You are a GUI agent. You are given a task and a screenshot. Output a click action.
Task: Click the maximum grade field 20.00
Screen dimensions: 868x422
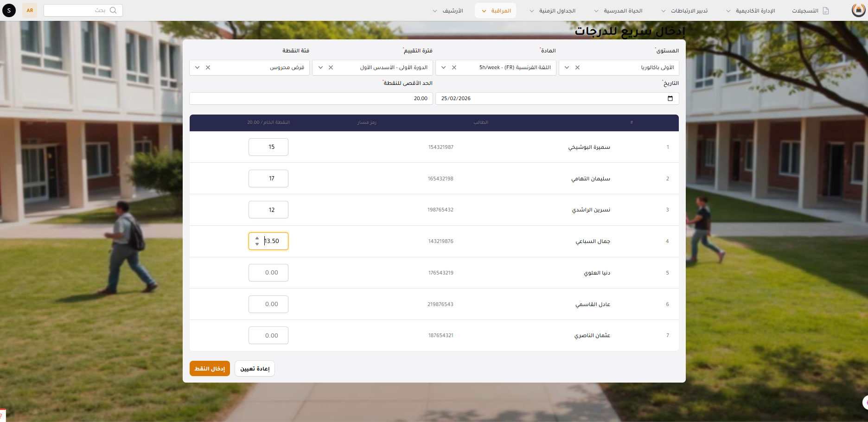tap(311, 98)
